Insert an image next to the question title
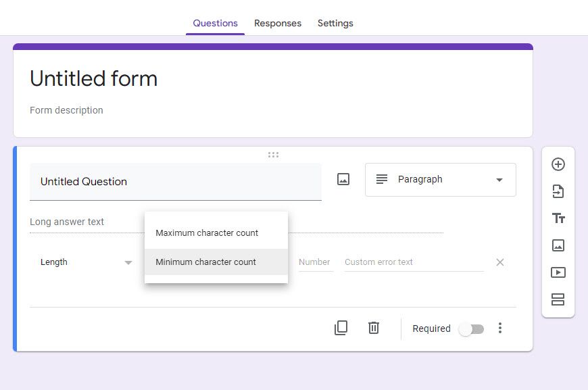Image resolution: width=588 pixels, height=390 pixels. pyautogui.click(x=343, y=179)
